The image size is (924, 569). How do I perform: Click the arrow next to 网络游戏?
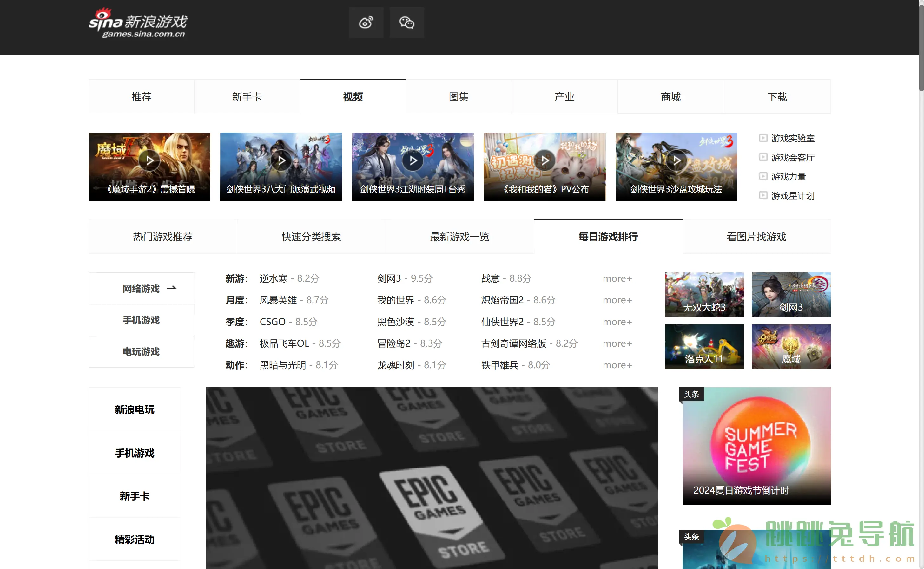172,288
